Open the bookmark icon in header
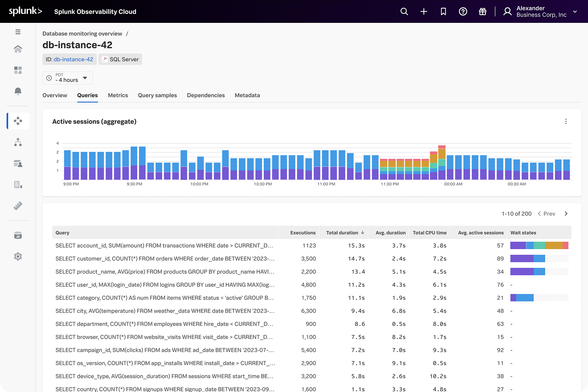Viewport: 588px width, 392px height. tap(443, 11)
